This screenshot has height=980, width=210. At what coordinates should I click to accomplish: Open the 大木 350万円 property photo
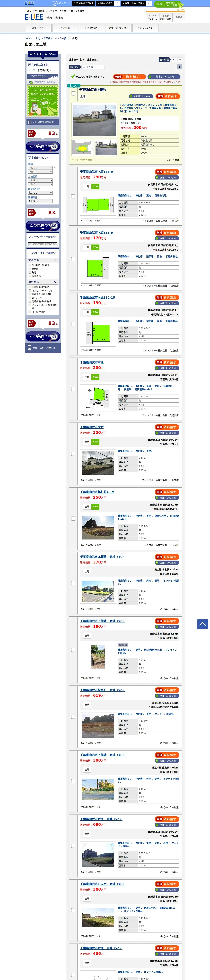(98, 463)
